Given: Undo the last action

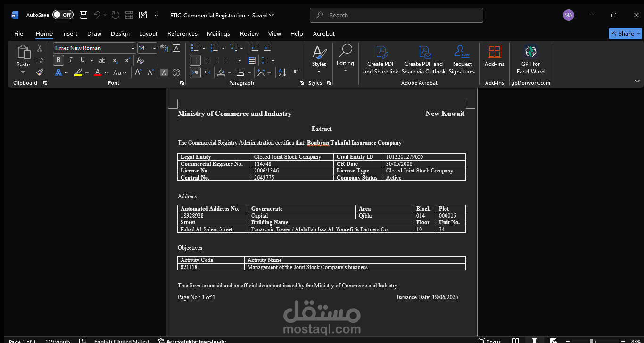Looking at the screenshot, I should 97,15.
